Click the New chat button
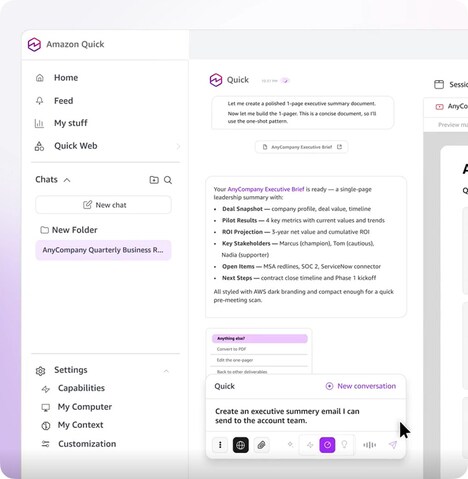This screenshot has height=479, width=468. [103, 205]
